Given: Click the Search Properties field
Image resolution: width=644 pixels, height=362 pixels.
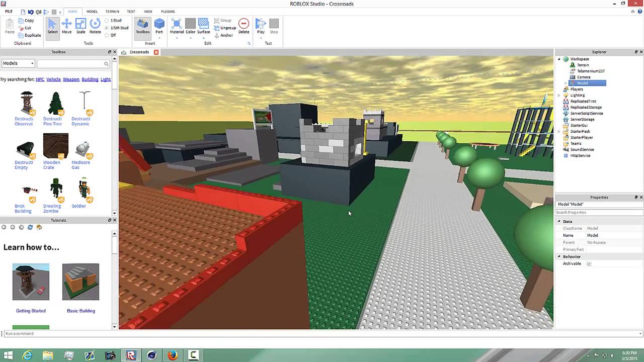Looking at the screenshot, I should coord(599,213).
